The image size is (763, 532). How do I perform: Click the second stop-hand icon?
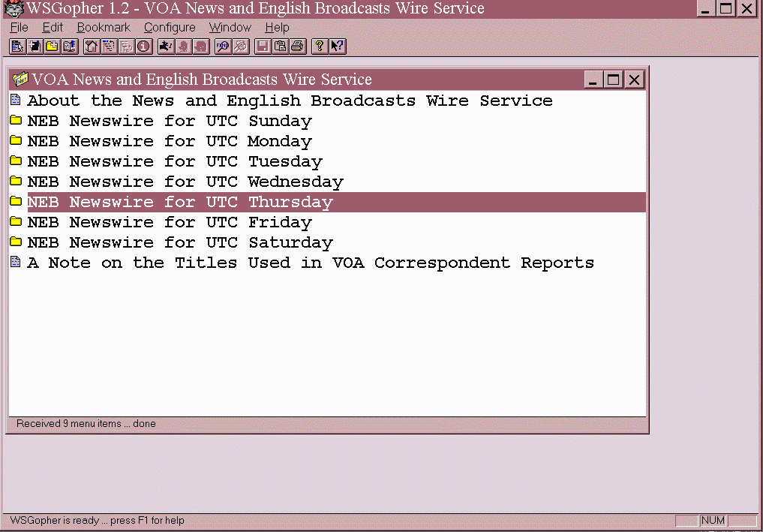pyautogui.click(x=200, y=47)
